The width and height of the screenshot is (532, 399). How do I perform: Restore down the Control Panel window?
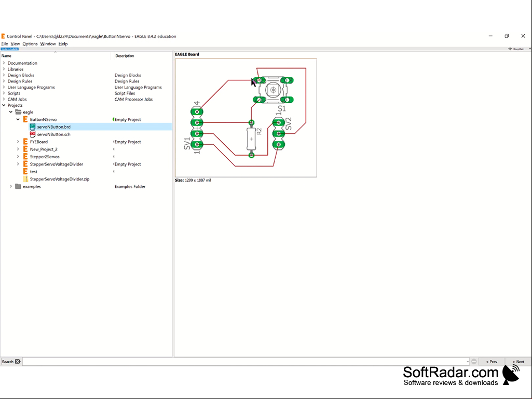(507, 36)
